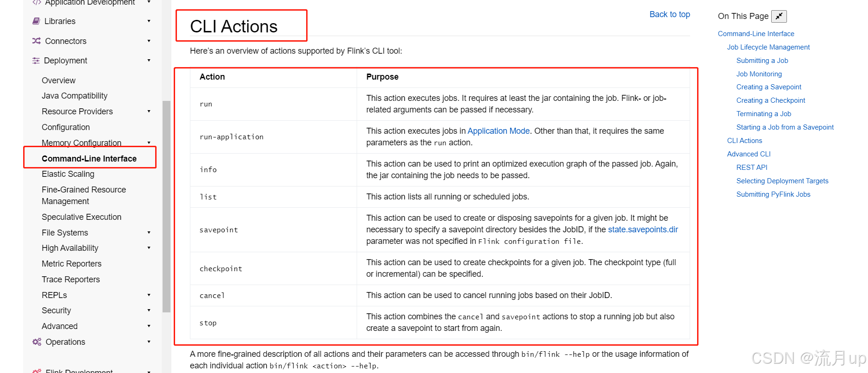The width and height of the screenshot is (868, 373).
Task: Open Trace Reporters page
Action: tap(71, 280)
